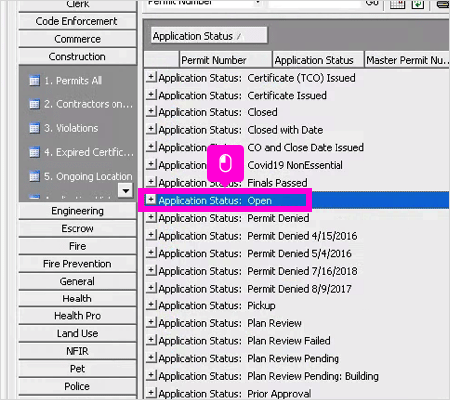Select the Closed with Date status row
450x400 pixels.
tap(297, 130)
